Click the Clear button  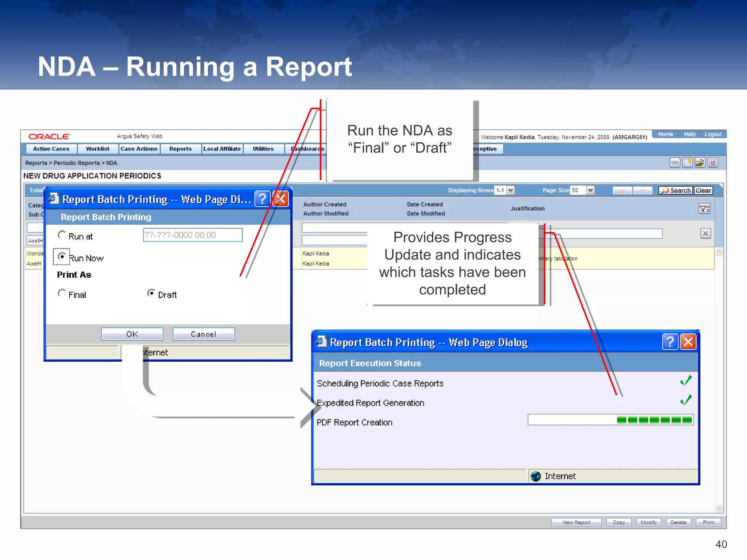(703, 190)
